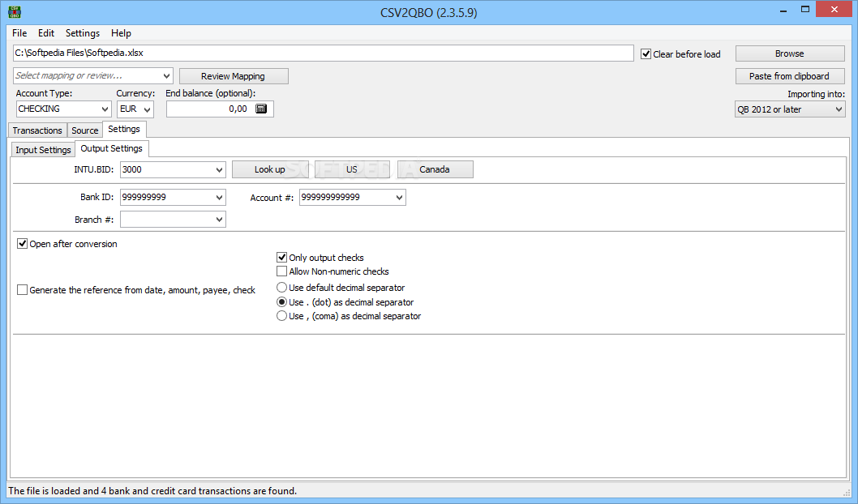Close the CSV2QBO window

834,9
